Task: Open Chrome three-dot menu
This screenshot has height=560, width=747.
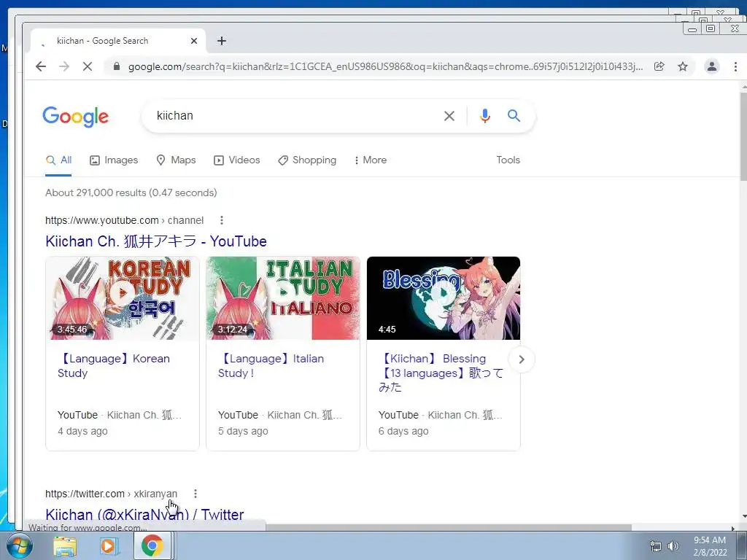Action: click(x=735, y=66)
